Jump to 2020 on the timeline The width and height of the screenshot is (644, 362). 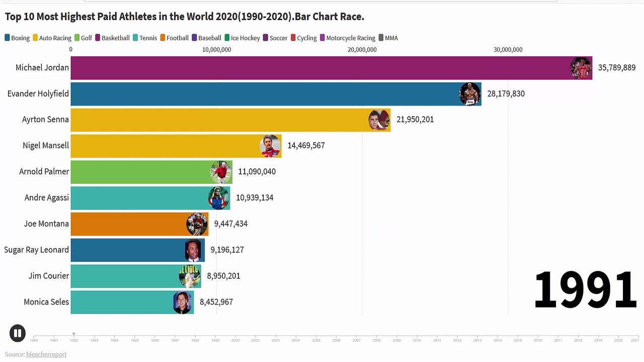pos(618,340)
